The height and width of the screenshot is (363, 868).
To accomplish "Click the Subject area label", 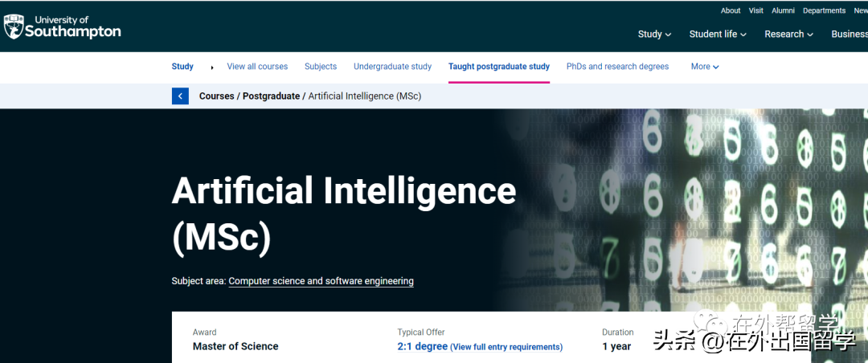I will coord(199,281).
